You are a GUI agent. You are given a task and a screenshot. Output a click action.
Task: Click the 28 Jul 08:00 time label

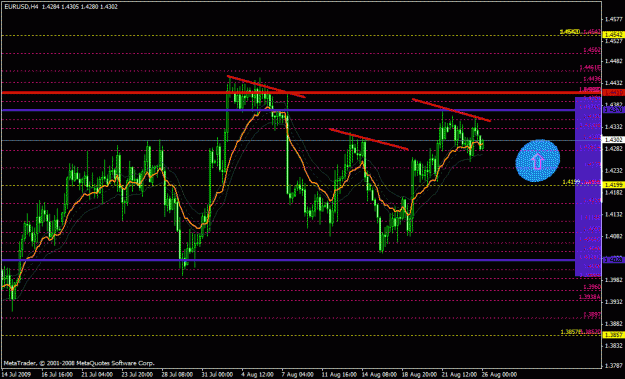click(x=177, y=375)
